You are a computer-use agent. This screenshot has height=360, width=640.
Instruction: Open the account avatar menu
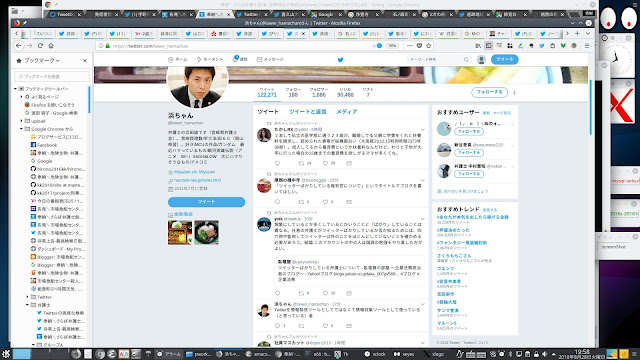[x=481, y=60]
